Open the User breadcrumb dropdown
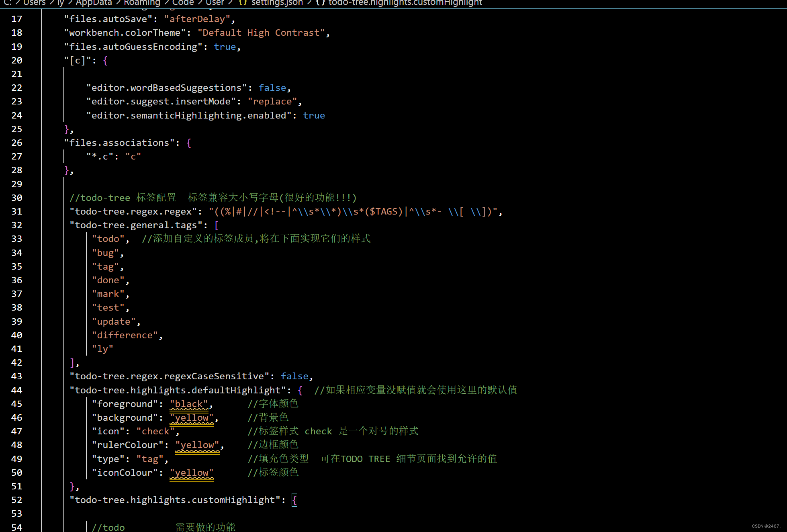This screenshot has width=787, height=532. coord(215,3)
